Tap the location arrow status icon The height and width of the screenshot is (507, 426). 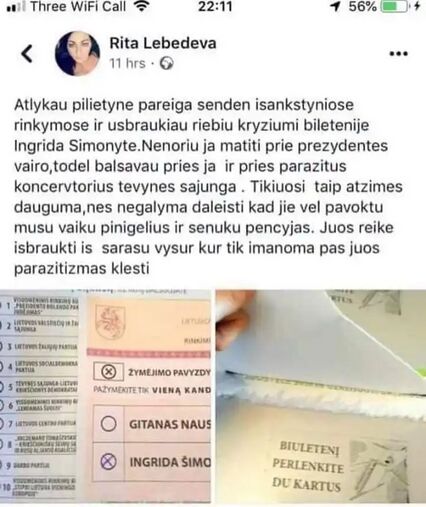[336, 7]
